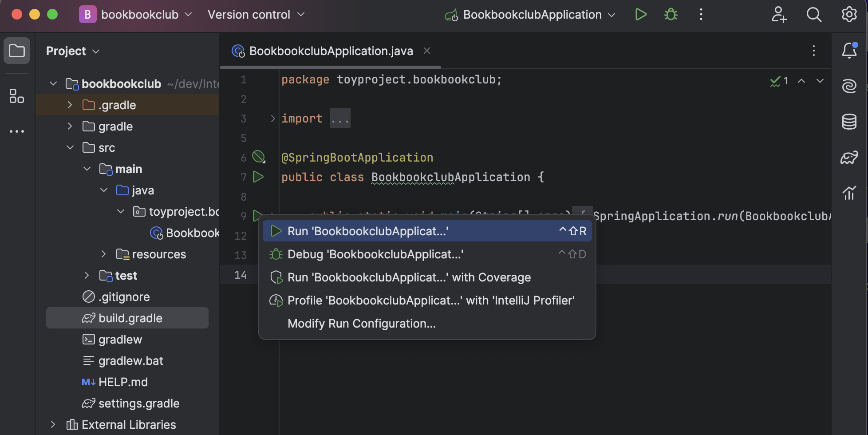Viewport: 868px width, 435px height.
Task: Open Notifications bell icon
Action: click(x=849, y=51)
